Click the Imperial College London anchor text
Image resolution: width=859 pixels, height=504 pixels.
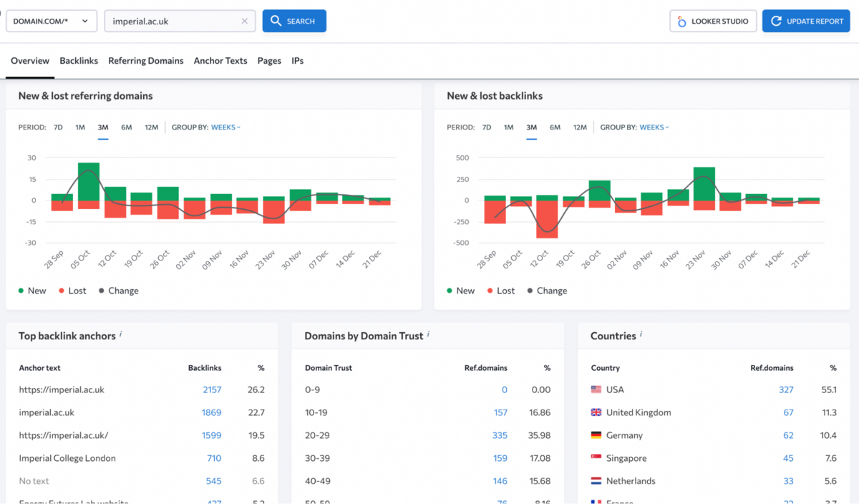[x=67, y=458]
